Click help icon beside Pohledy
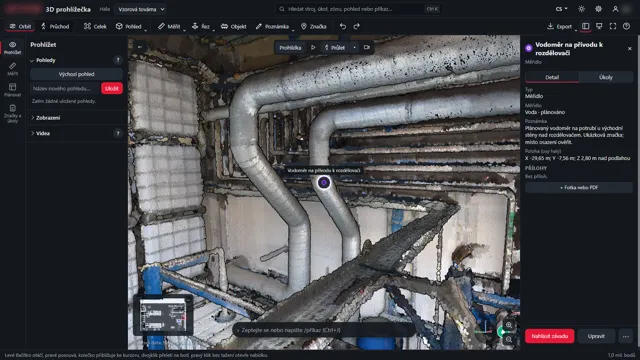Viewport: 640px width, 360px height. pyautogui.click(x=118, y=60)
